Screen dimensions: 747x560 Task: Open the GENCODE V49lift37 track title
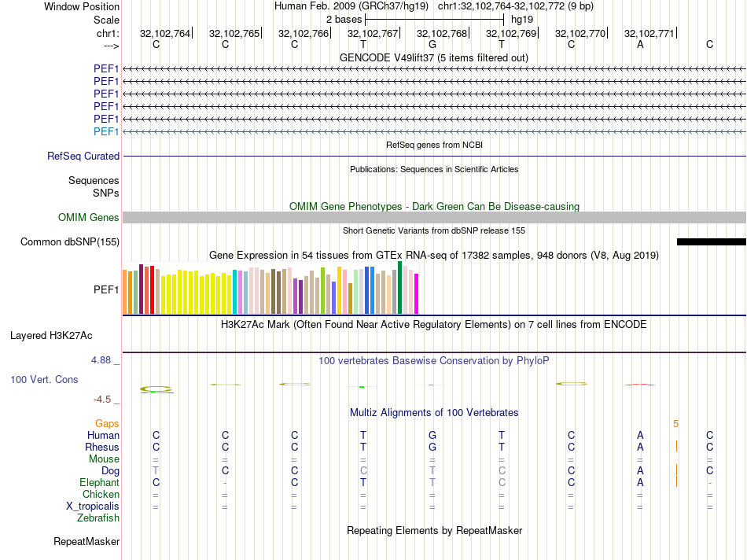tap(433, 57)
